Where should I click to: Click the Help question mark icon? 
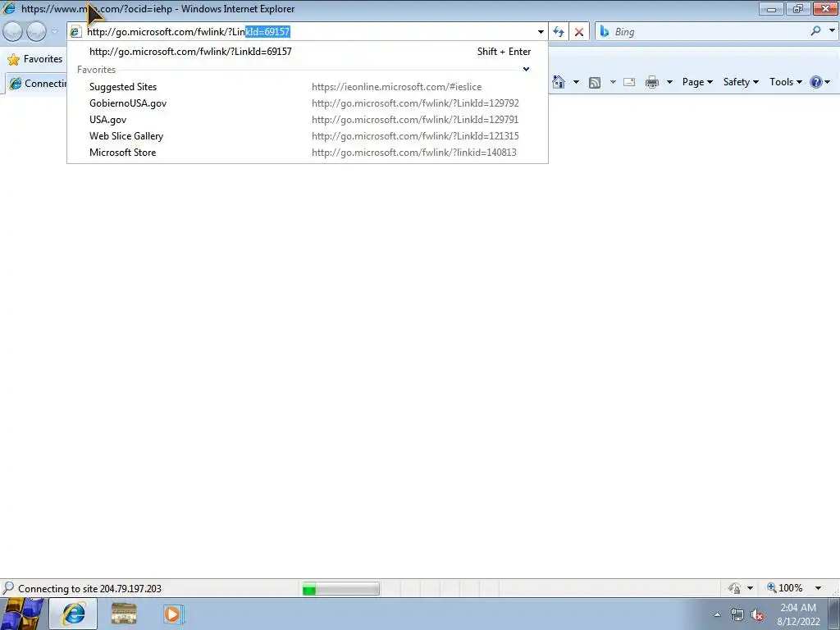click(x=816, y=82)
